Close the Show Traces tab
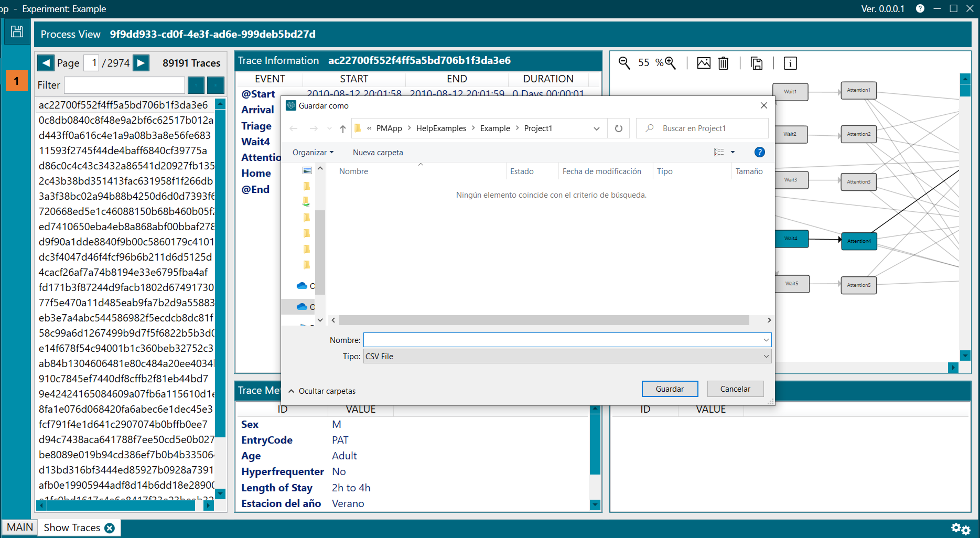Image resolution: width=980 pixels, height=538 pixels. 110,528
